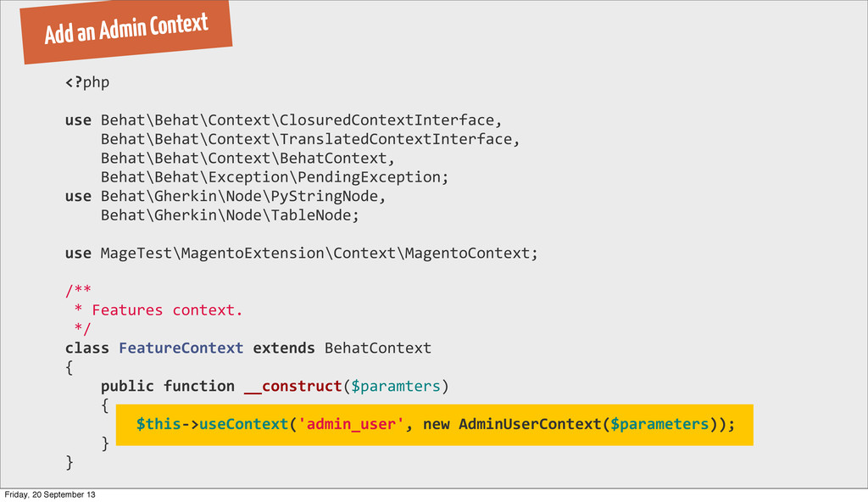Screen dimensions: 868x502
Task: Click the PendingException import line
Action: [x=274, y=177]
